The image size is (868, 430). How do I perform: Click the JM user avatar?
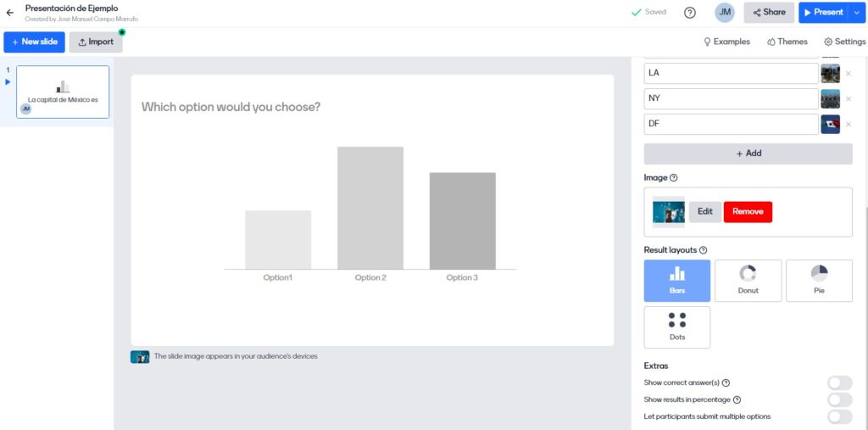pyautogui.click(x=725, y=13)
